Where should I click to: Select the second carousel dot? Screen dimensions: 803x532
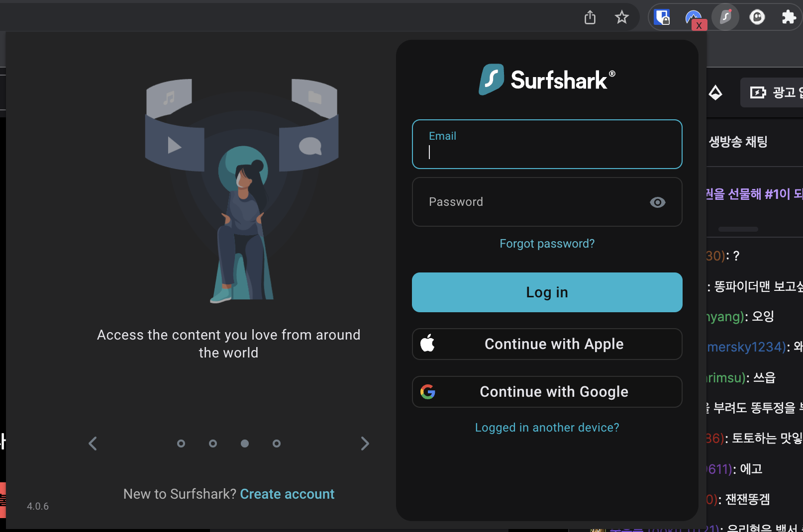[213, 443]
